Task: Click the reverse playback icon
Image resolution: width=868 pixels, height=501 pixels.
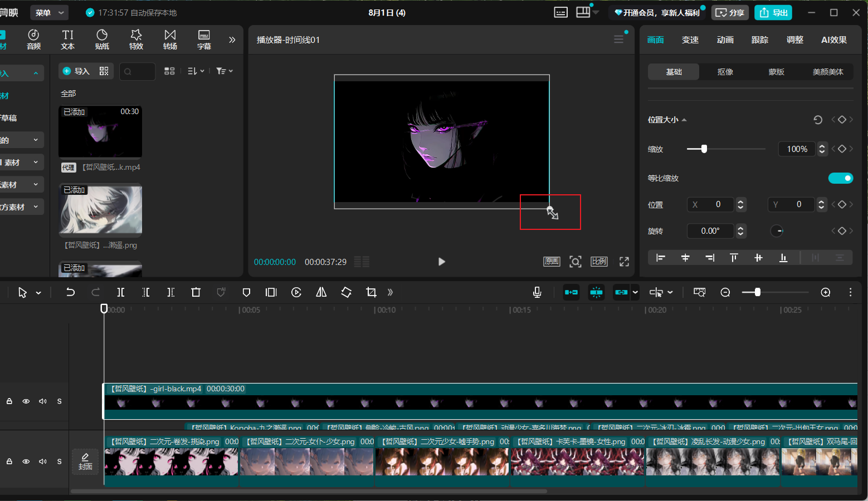Action: 296,292
